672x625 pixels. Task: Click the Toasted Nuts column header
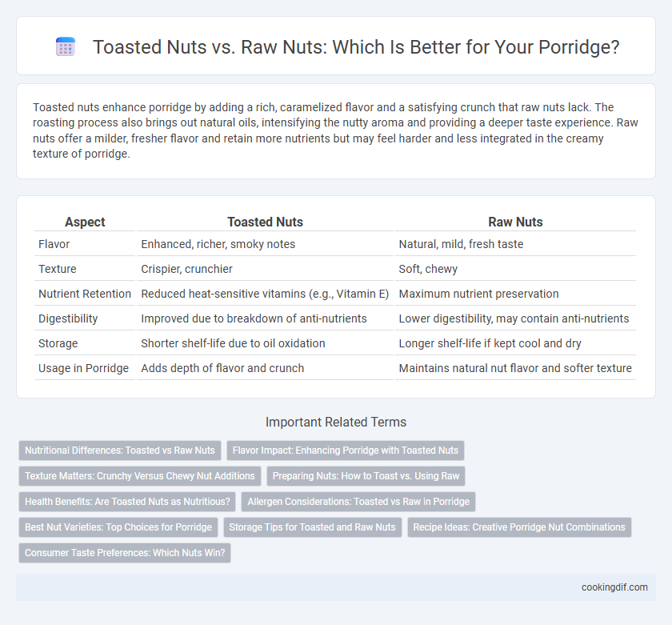pyautogui.click(x=265, y=222)
